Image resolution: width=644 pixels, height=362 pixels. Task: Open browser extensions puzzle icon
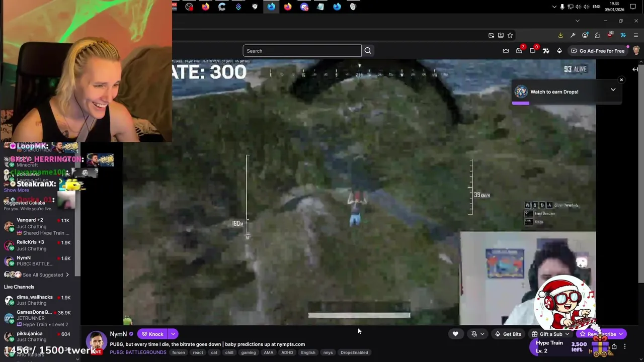pyautogui.click(x=597, y=35)
